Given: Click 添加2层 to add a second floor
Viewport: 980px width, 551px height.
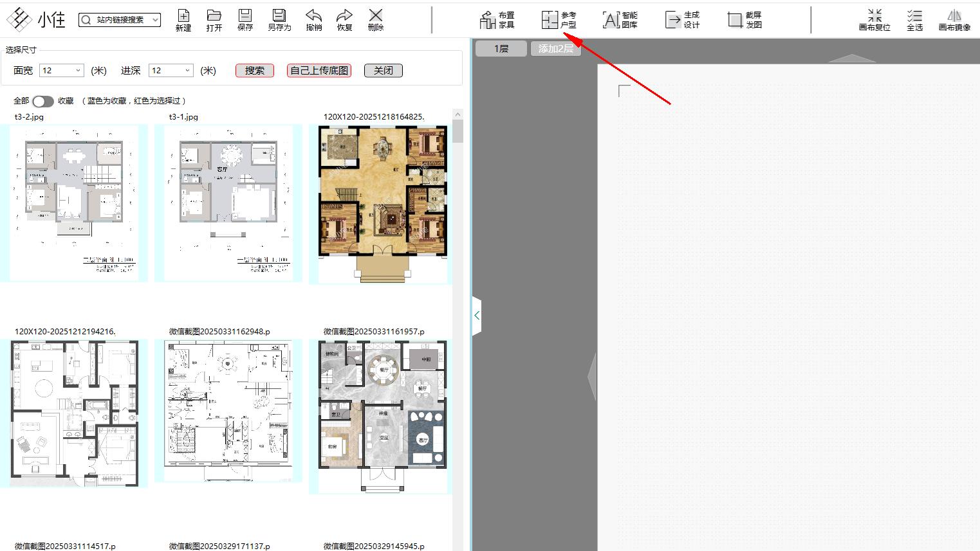Looking at the screenshot, I should (555, 48).
